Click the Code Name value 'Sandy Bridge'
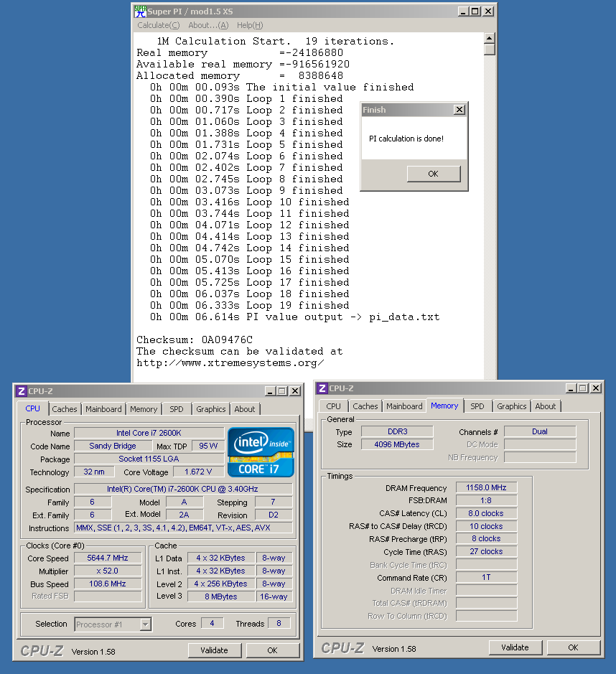 click(113, 446)
